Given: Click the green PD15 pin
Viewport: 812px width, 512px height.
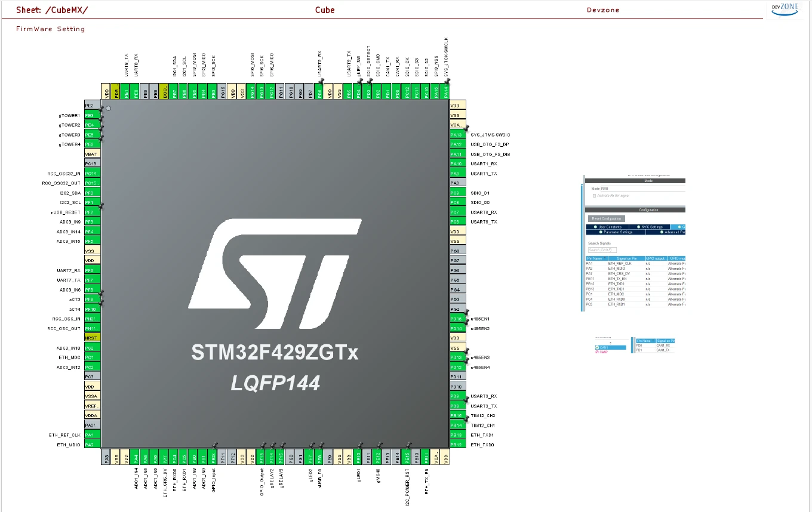Looking at the screenshot, I should pos(457,319).
